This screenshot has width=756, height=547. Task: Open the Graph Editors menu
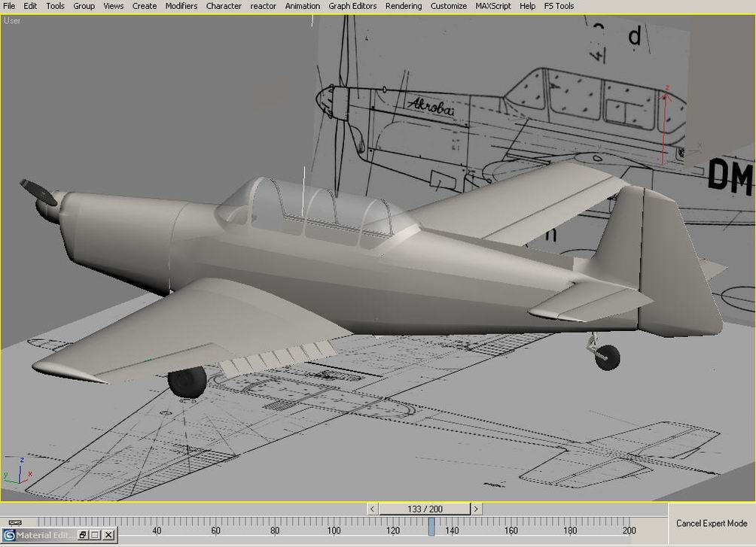352,6
